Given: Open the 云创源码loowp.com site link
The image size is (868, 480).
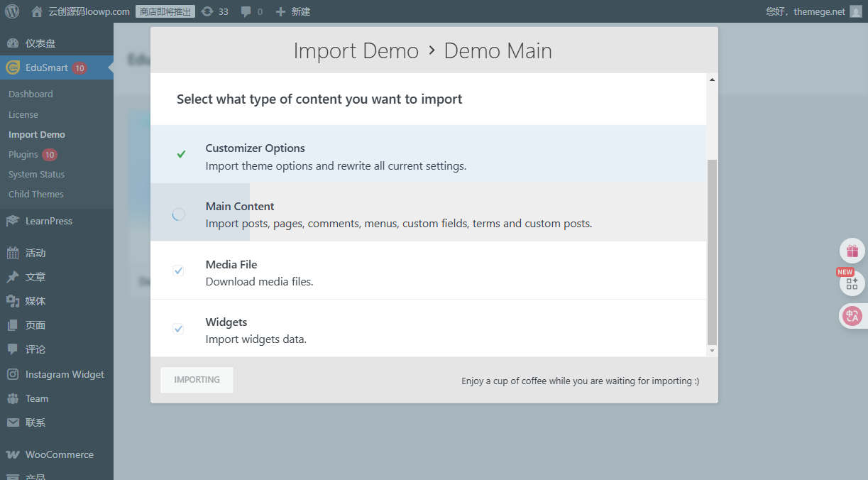Looking at the screenshot, I should [x=89, y=11].
